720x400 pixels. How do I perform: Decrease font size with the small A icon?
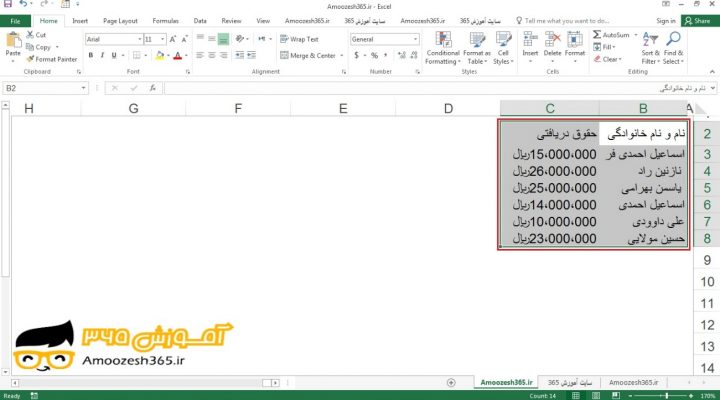click(x=184, y=39)
